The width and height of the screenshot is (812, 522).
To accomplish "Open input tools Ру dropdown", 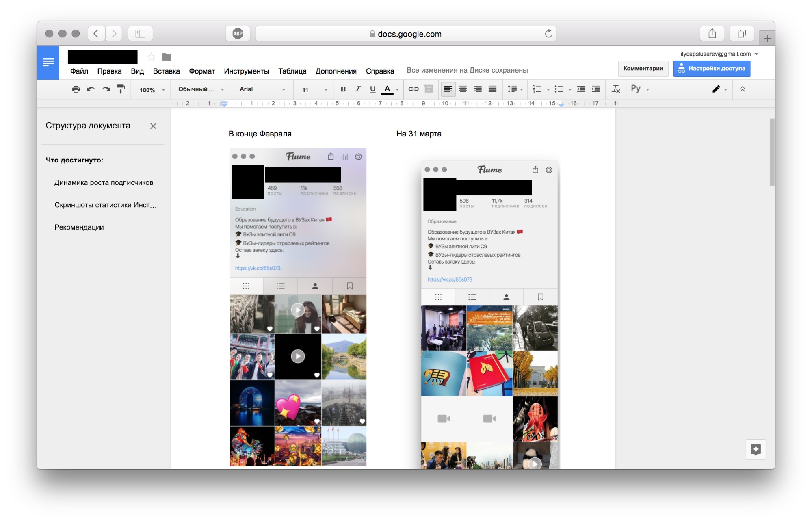I will click(x=640, y=89).
